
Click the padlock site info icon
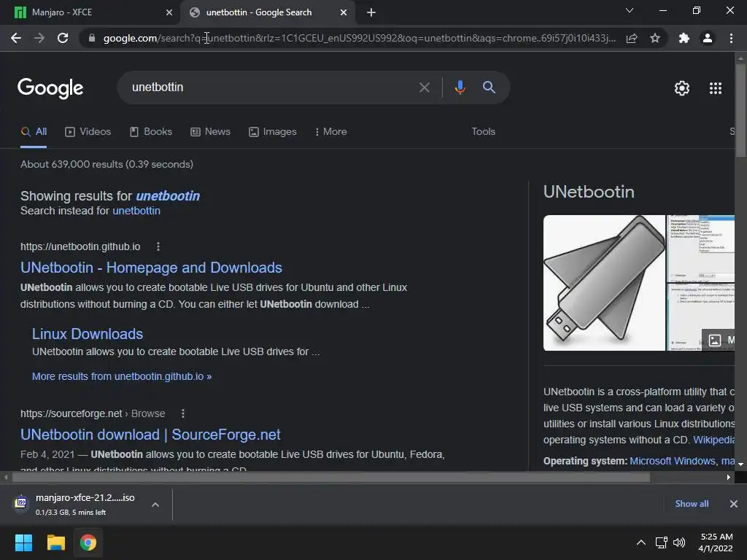[92, 38]
